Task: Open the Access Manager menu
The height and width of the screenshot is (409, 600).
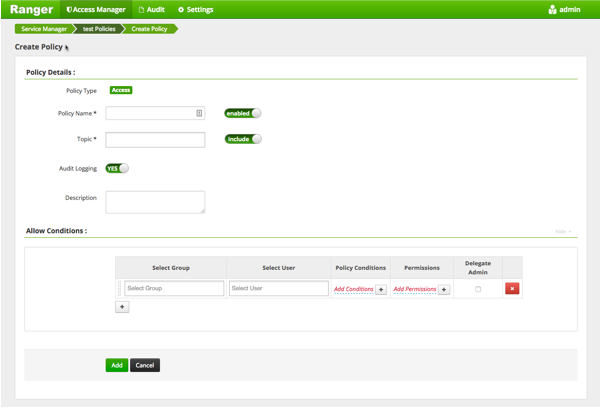Action: 96,9
